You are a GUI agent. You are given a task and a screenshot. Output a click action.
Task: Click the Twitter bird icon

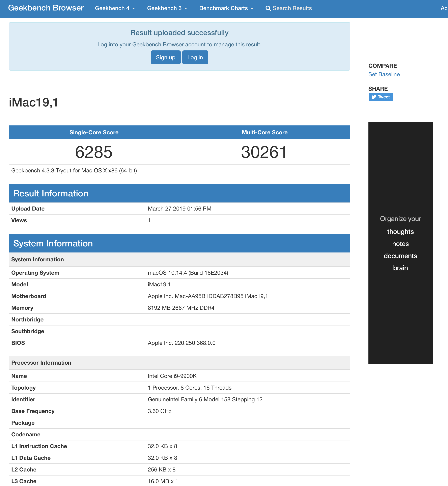(374, 97)
